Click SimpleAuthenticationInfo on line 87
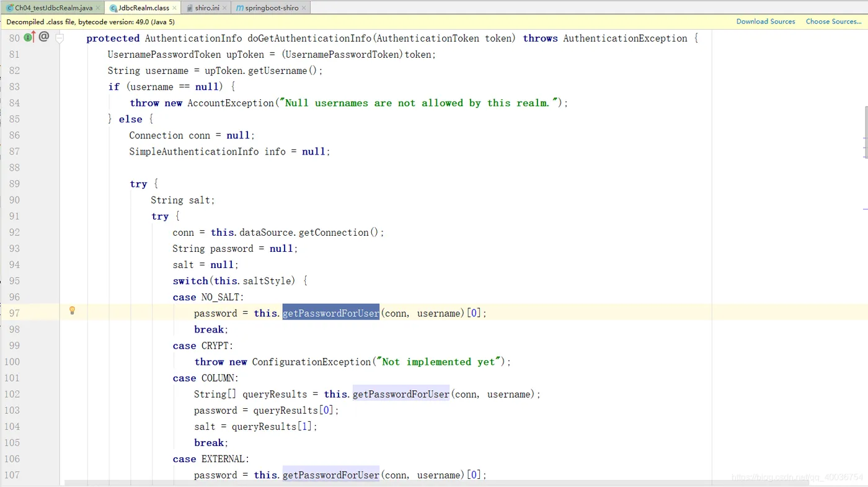Viewport: 868px width, 487px height. coord(194,151)
